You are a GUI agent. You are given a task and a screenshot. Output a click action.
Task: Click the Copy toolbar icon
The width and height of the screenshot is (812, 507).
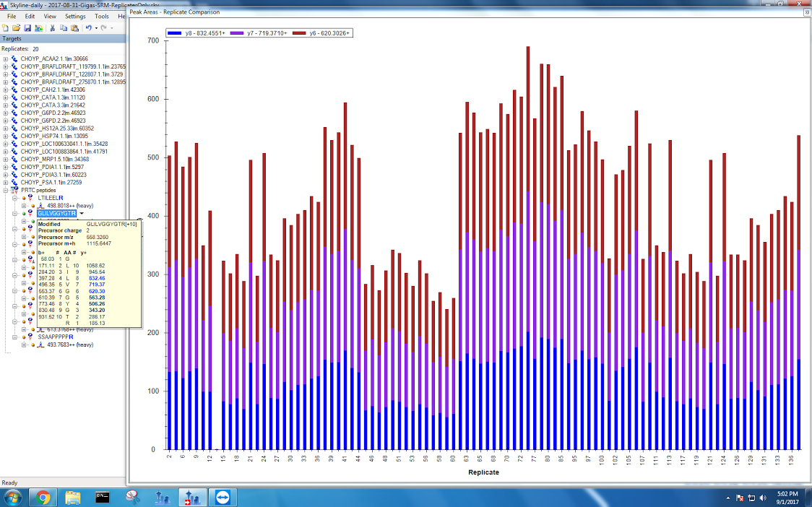tap(63, 28)
